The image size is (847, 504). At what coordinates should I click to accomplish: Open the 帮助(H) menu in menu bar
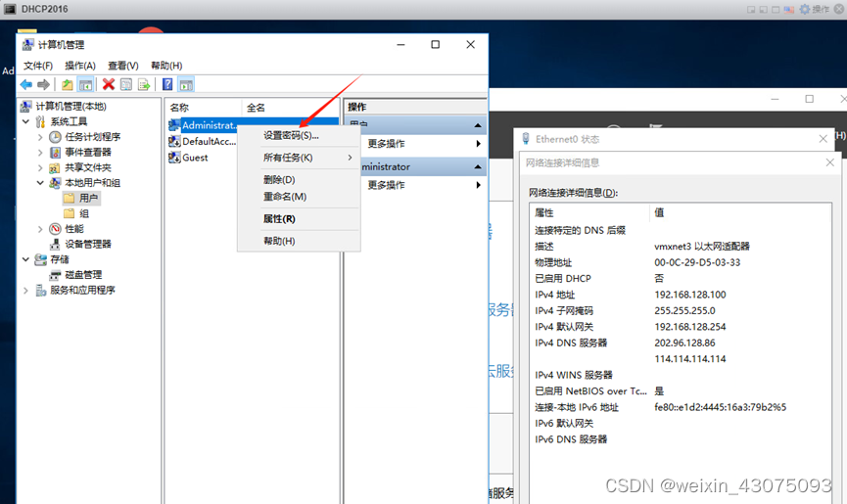166,66
